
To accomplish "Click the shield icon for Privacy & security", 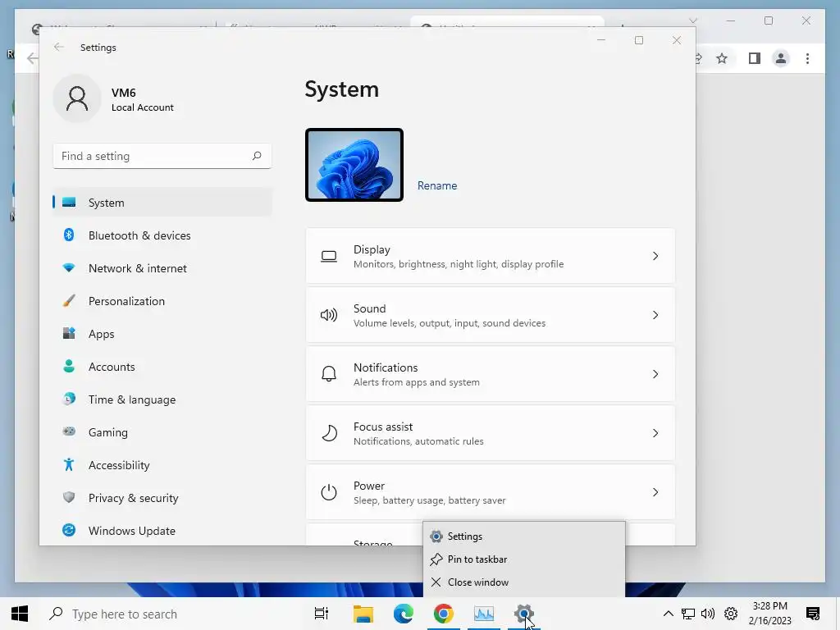I will point(69,497).
